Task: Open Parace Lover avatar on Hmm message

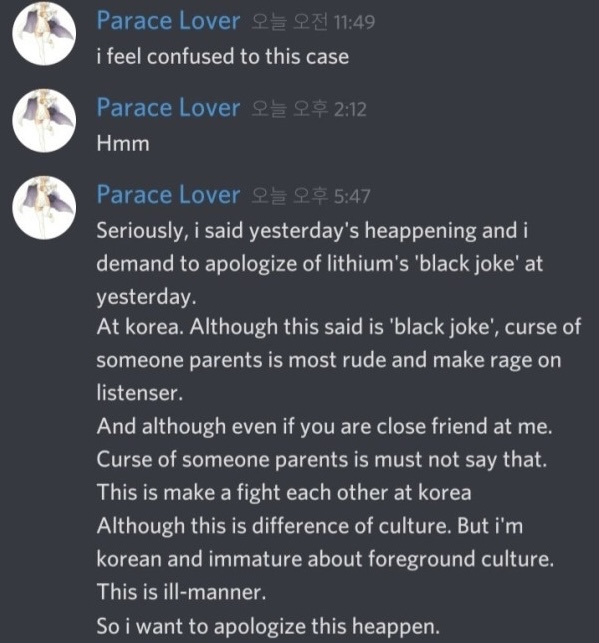Action: 44,121
